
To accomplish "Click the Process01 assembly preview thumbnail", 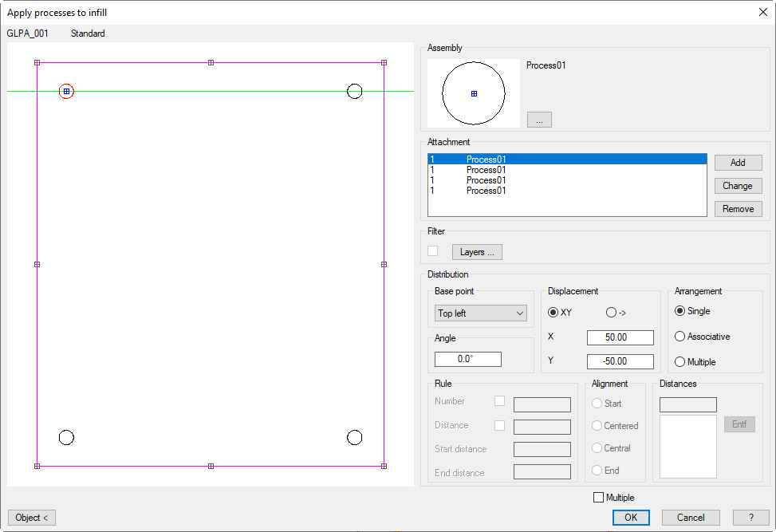I will [x=474, y=93].
